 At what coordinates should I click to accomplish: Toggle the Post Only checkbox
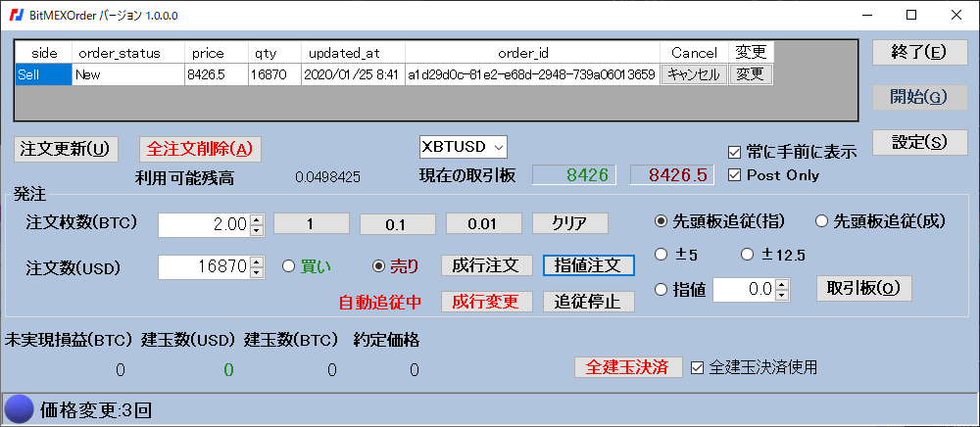[734, 175]
